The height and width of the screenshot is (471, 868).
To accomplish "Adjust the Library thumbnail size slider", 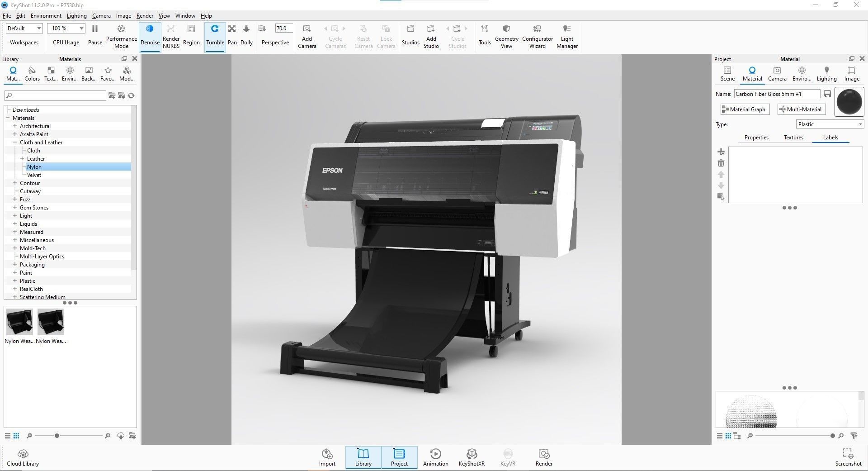I will pyautogui.click(x=57, y=436).
